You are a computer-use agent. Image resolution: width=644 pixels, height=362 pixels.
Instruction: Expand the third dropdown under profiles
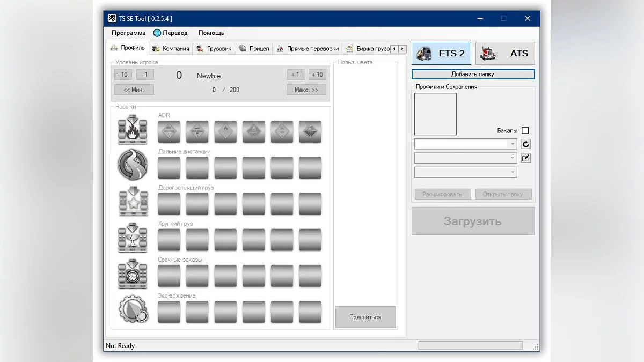[513, 172]
